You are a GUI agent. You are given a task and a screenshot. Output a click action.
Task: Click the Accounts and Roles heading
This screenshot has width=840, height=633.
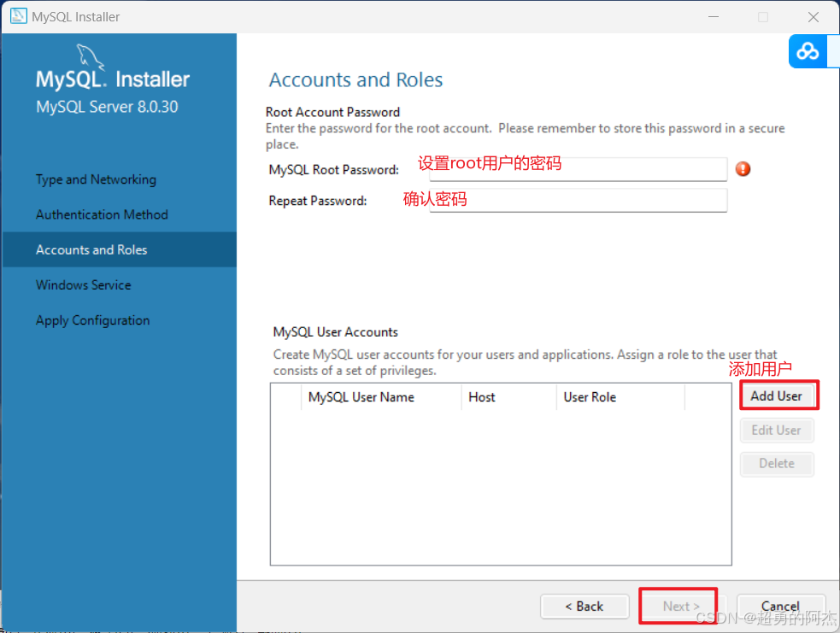coord(355,79)
